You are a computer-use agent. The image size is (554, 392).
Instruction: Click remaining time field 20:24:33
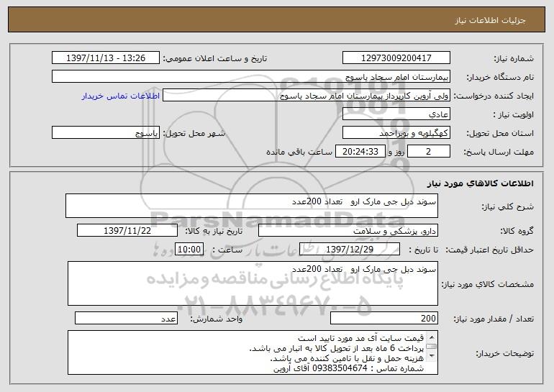pos(360,152)
